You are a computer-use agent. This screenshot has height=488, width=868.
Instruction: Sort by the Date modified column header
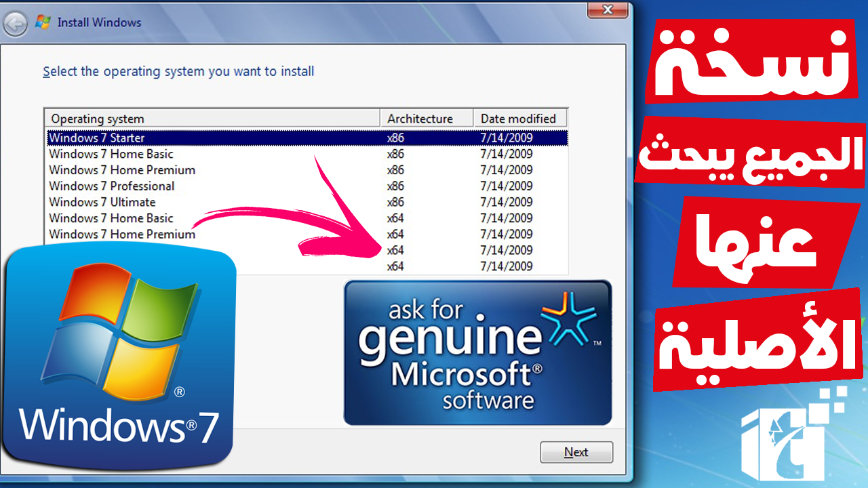click(x=519, y=119)
